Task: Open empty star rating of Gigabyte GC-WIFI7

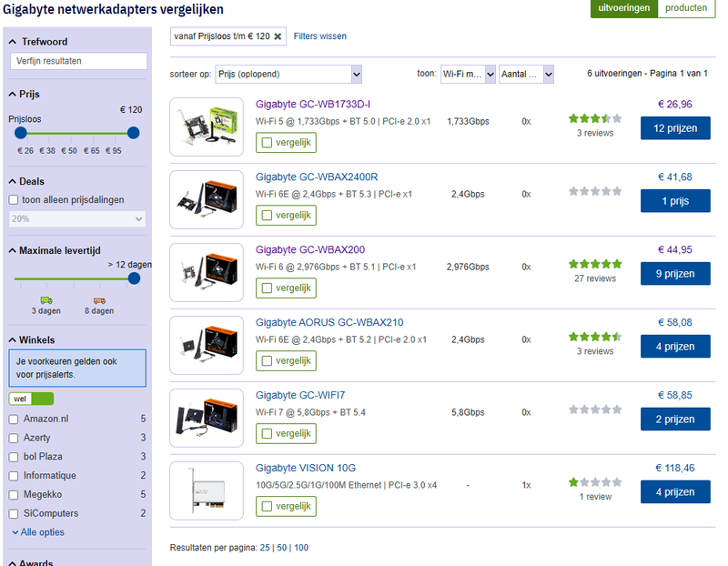Action: pos(595,409)
